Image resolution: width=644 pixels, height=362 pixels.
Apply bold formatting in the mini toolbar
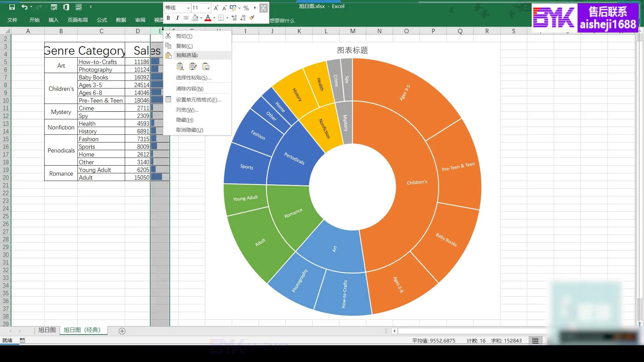click(169, 18)
